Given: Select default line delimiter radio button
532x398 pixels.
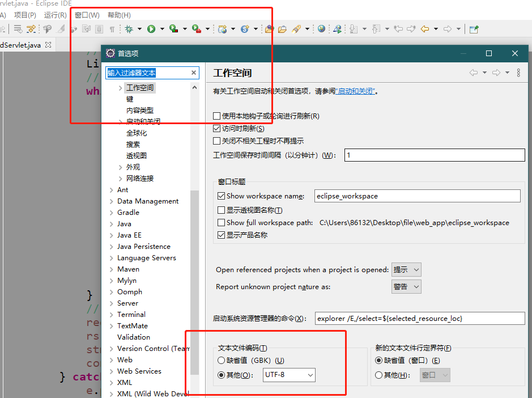Looking at the screenshot, I should pos(379,361).
